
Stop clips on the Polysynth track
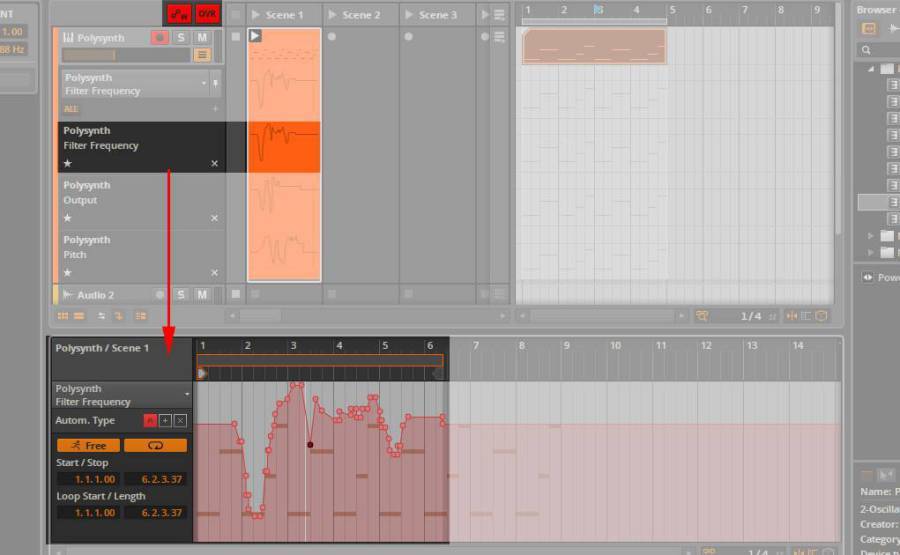[x=235, y=37]
